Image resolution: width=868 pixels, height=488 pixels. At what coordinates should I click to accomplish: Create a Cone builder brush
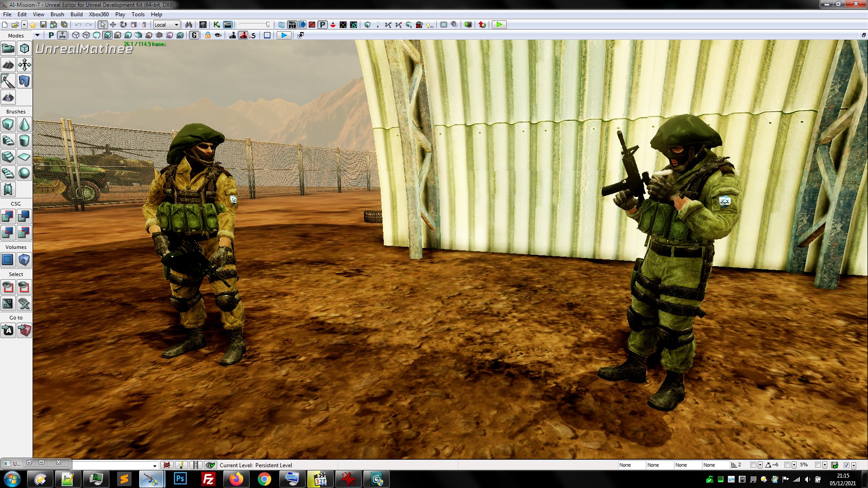[x=24, y=124]
